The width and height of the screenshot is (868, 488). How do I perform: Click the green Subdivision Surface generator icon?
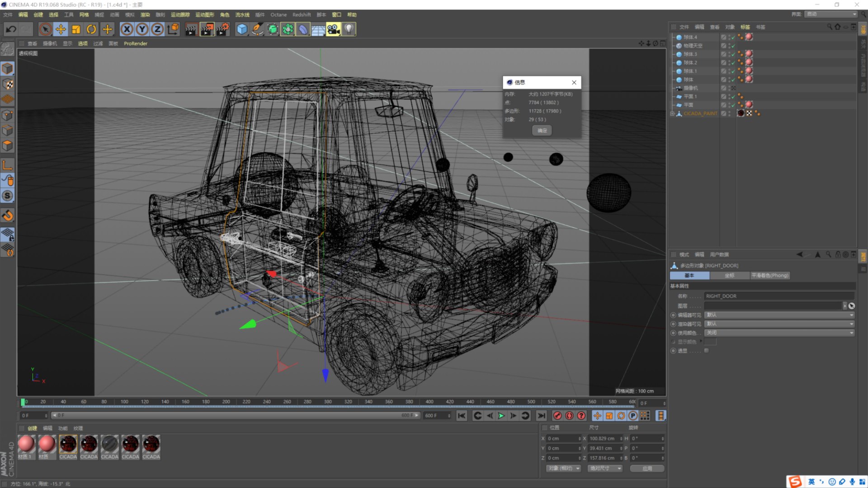click(273, 29)
